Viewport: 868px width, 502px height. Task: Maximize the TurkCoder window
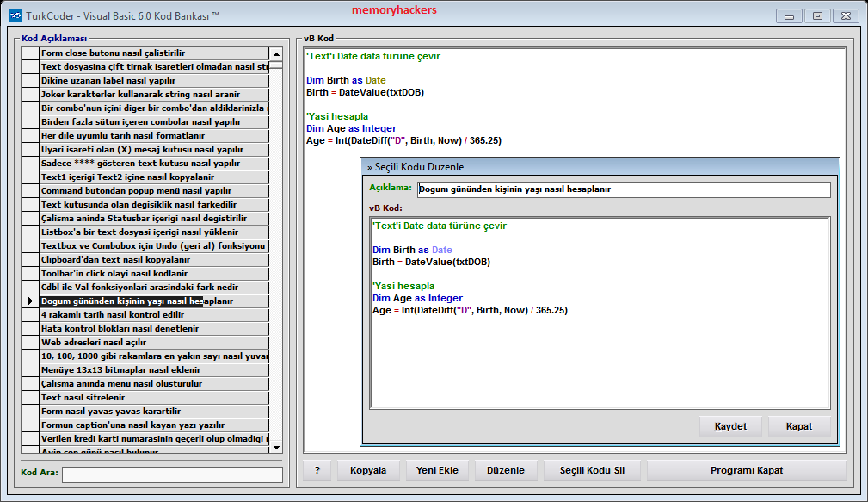click(x=817, y=16)
